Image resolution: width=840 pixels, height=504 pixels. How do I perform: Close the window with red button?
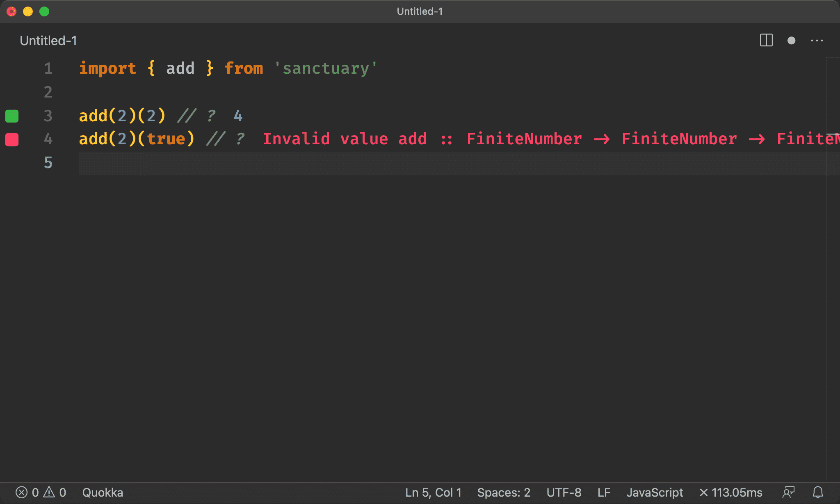[11, 11]
